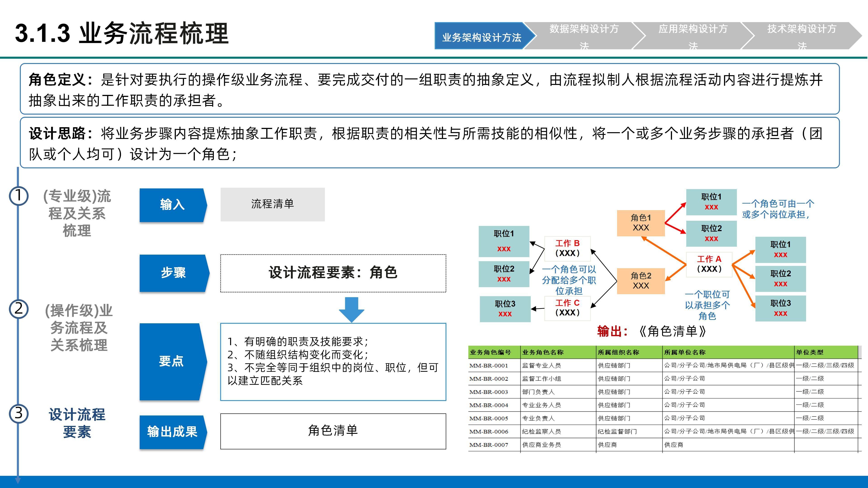Click the 专业业务人员 role name cell
The image size is (868, 488).
coord(558,405)
